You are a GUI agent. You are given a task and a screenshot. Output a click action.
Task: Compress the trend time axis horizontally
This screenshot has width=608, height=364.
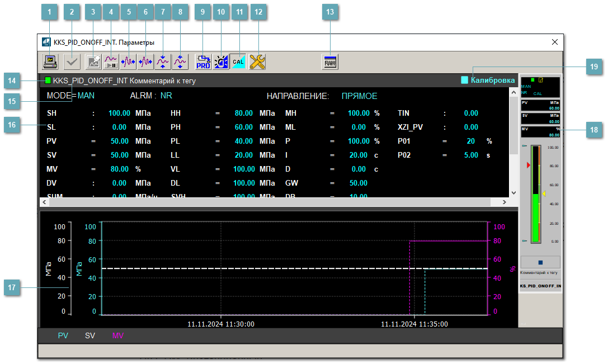[x=128, y=62]
